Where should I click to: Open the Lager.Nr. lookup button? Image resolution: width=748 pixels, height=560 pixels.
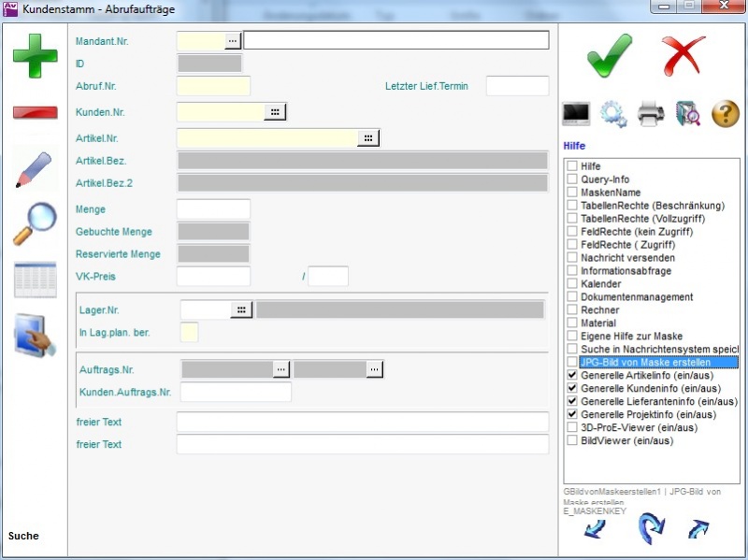(x=241, y=309)
